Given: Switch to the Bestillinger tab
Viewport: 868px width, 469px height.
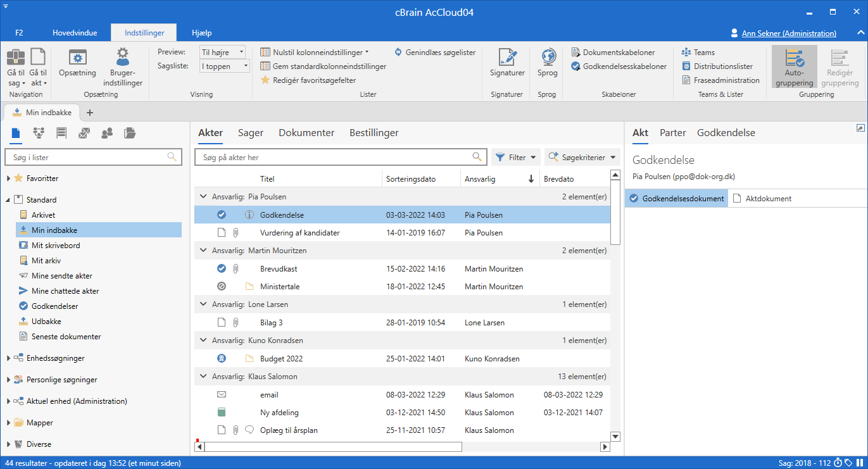Looking at the screenshot, I should (374, 133).
